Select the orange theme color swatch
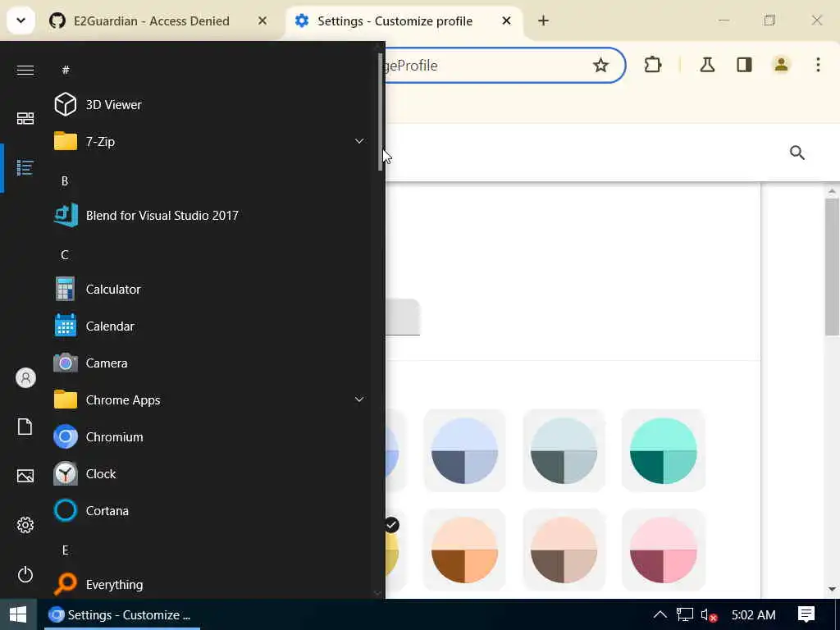 (x=464, y=550)
